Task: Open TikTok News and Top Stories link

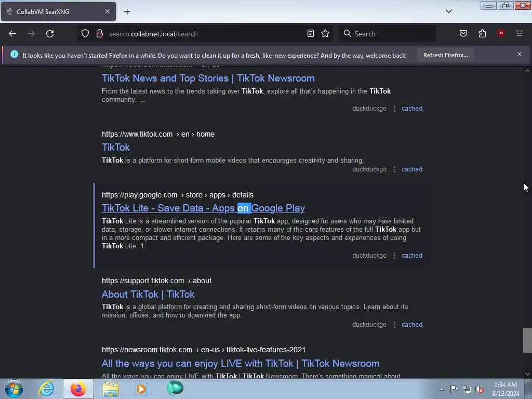Action: [x=208, y=78]
